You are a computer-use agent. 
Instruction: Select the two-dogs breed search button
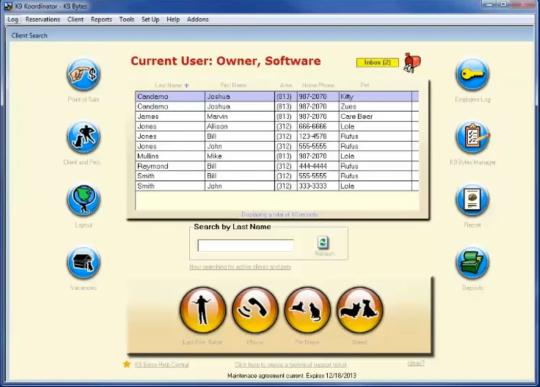pyautogui.click(x=360, y=310)
